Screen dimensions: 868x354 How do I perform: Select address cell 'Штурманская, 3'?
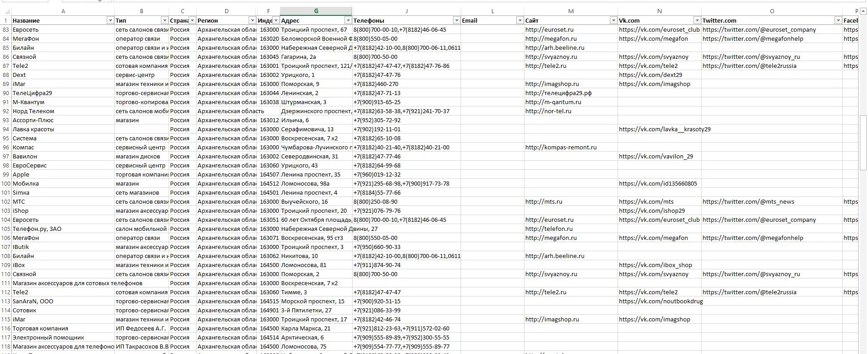[x=316, y=102]
